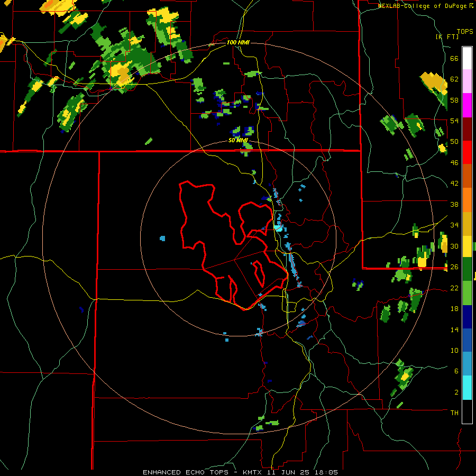Click the medium blue legend swatch
The image size is (476, 476).
[x=467, y=340]
